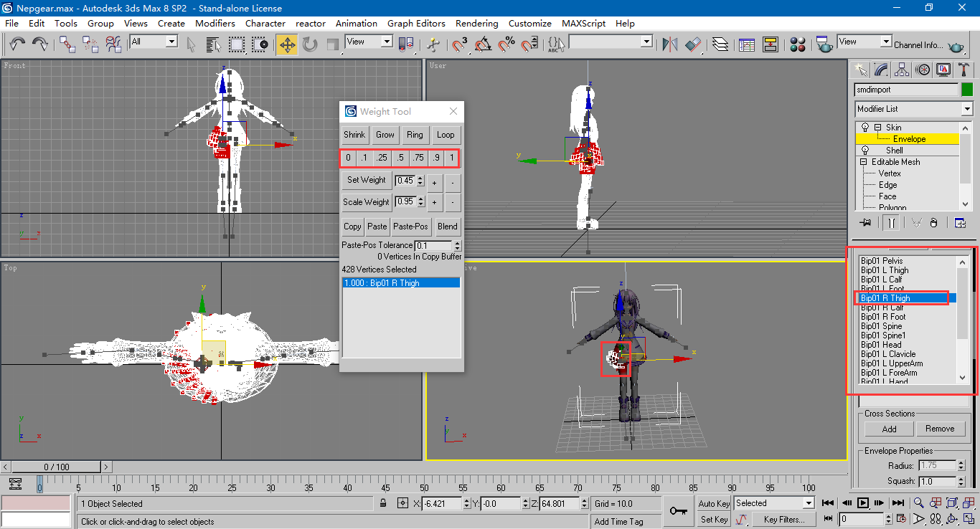Screen dimensions: 980x529
Task: Open the Hierarchy panel tab icon
Action: coord(902,70)
